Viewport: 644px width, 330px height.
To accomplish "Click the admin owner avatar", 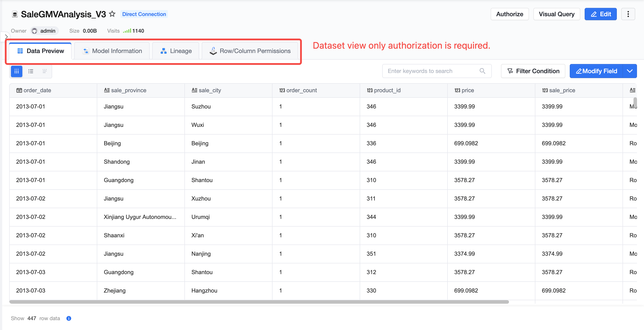I will (x=35, y=31).
